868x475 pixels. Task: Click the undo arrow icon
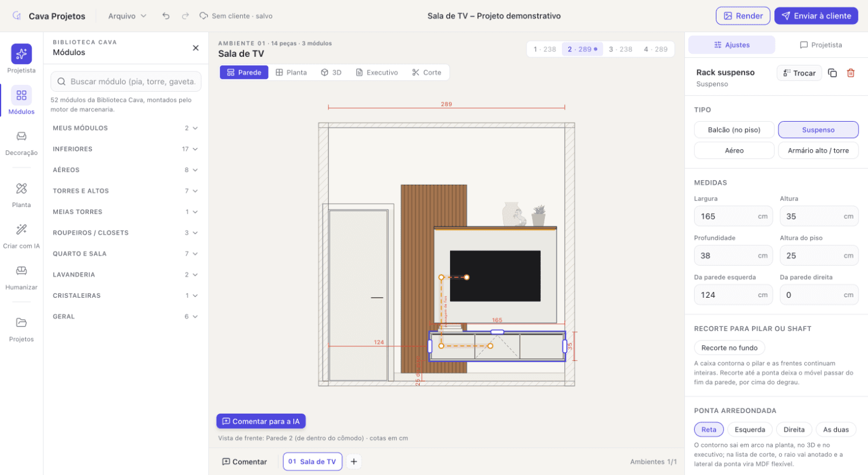(166, 16)
